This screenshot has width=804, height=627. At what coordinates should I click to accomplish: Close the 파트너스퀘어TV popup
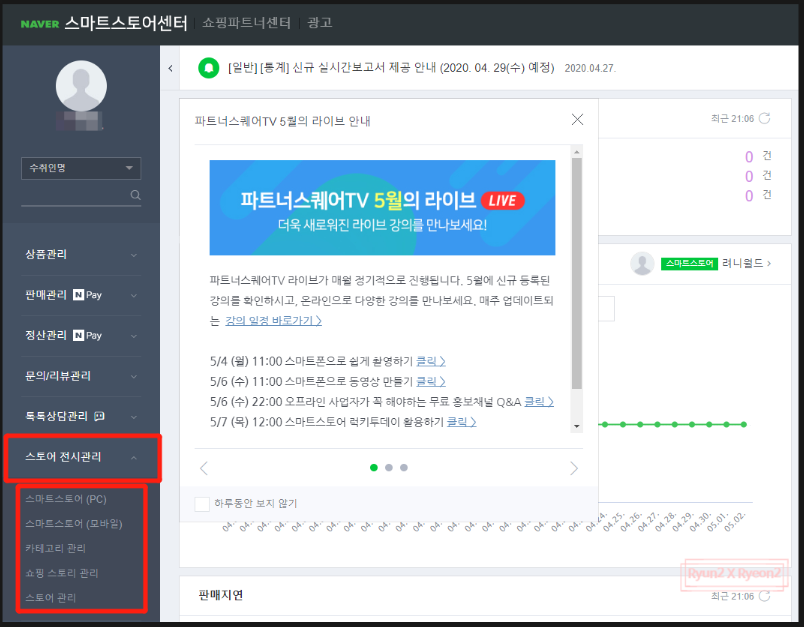click(577, 119)
